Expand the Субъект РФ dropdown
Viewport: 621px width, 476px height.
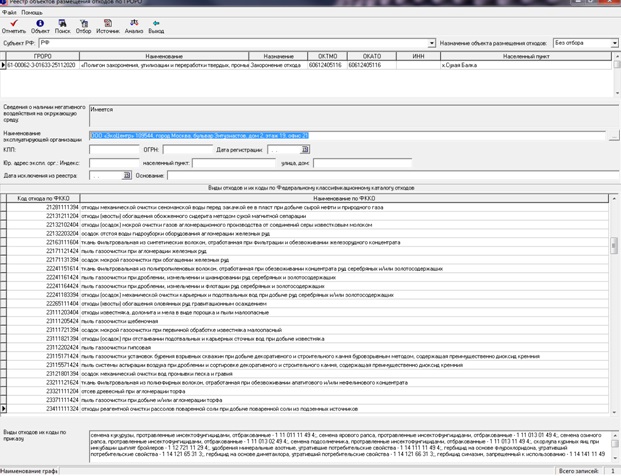point(432,43)
